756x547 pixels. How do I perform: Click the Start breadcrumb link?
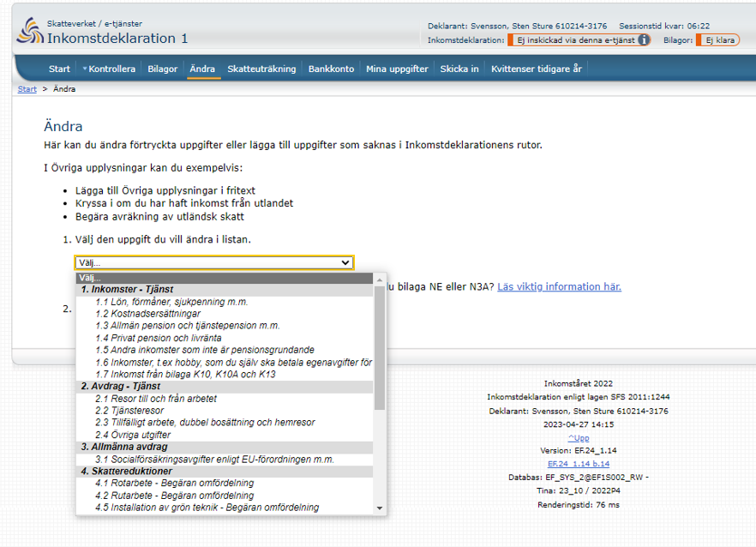pyautogui.click(x=26, y=88)
